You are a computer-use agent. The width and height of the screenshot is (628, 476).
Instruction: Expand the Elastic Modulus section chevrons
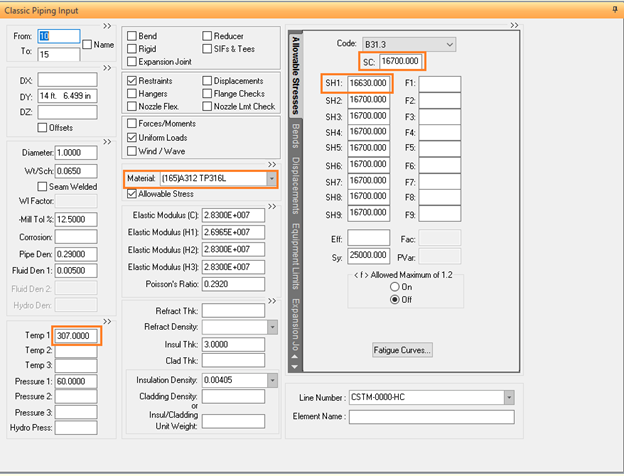(272, 206)
